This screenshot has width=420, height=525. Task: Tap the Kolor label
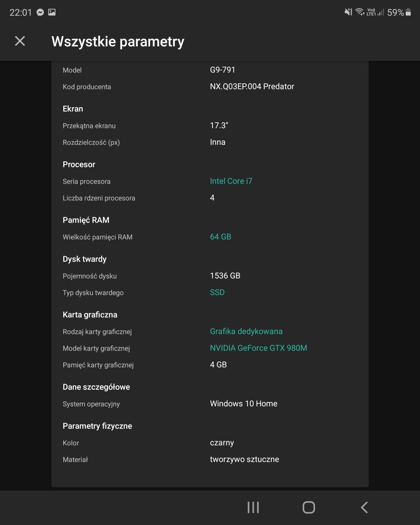coord(71,443)
